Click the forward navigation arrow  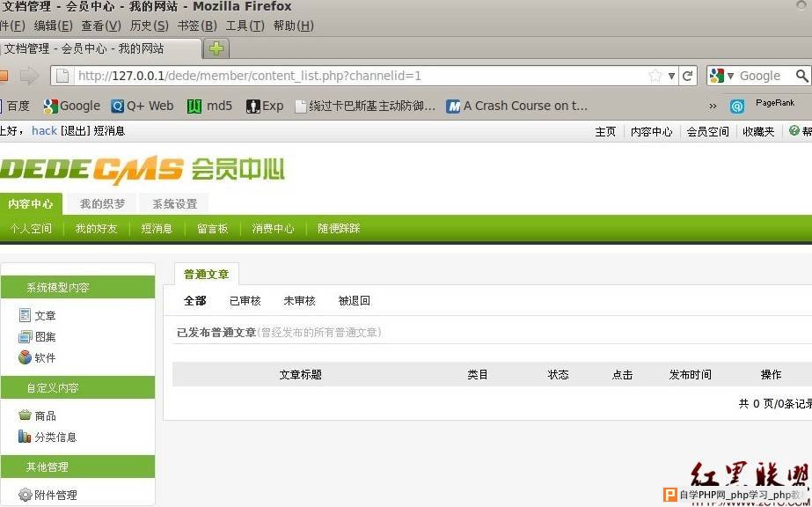click(x=29, y=76)
